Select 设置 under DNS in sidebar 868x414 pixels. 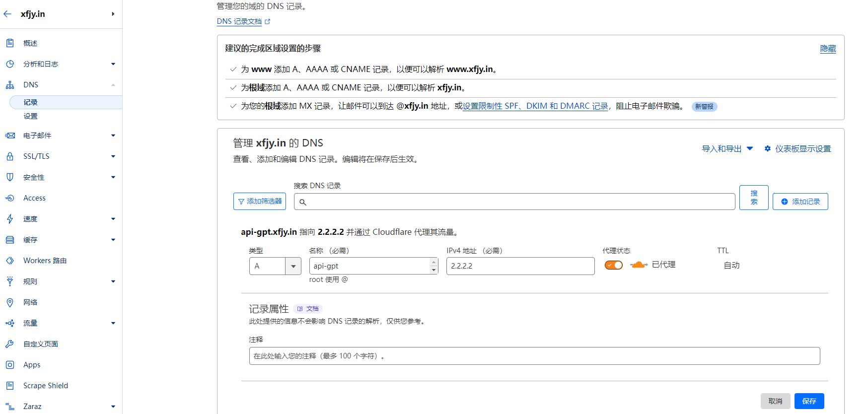pos(30,116)
